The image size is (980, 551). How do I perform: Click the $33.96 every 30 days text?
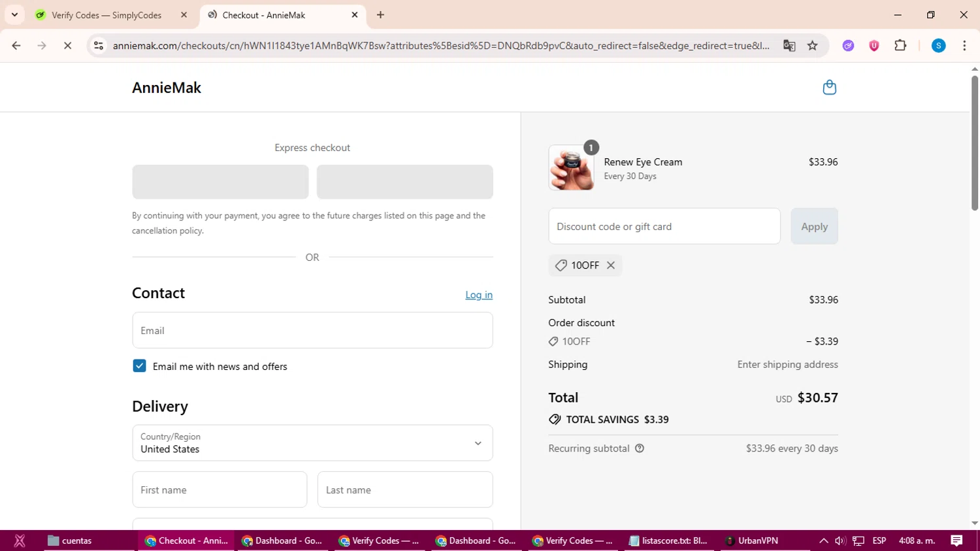pos(792,448)
